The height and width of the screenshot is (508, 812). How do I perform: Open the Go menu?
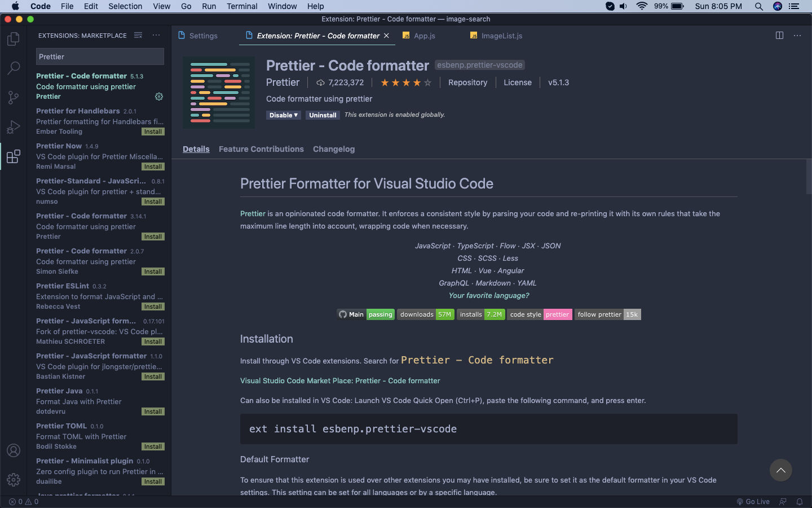coord(186,6)
